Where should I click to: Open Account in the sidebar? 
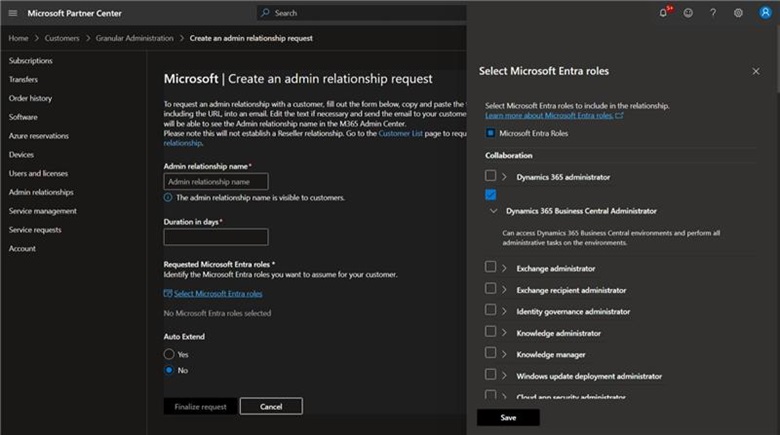click(22, 248)
